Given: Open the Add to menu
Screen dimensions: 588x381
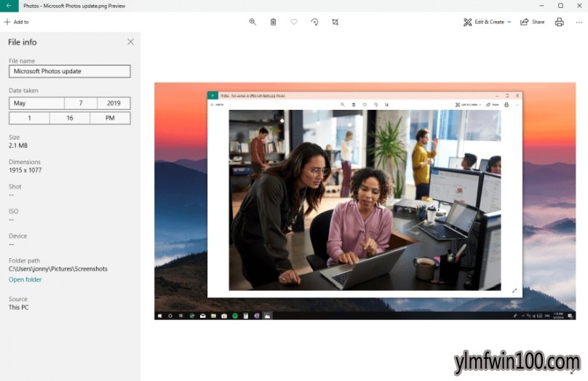Looking at the screenshot, I should coord(16,22).
